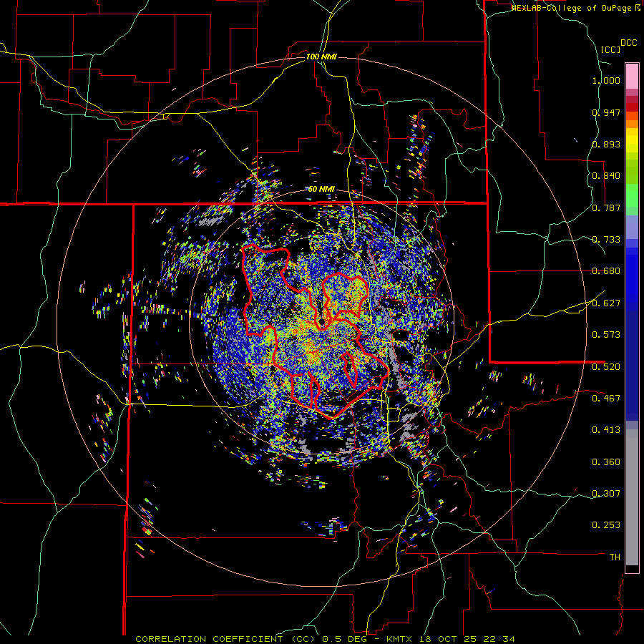This screenshot has width=644, height=644.
Task: Click the 0.413 scale value
Action: (x=606, y=430)
